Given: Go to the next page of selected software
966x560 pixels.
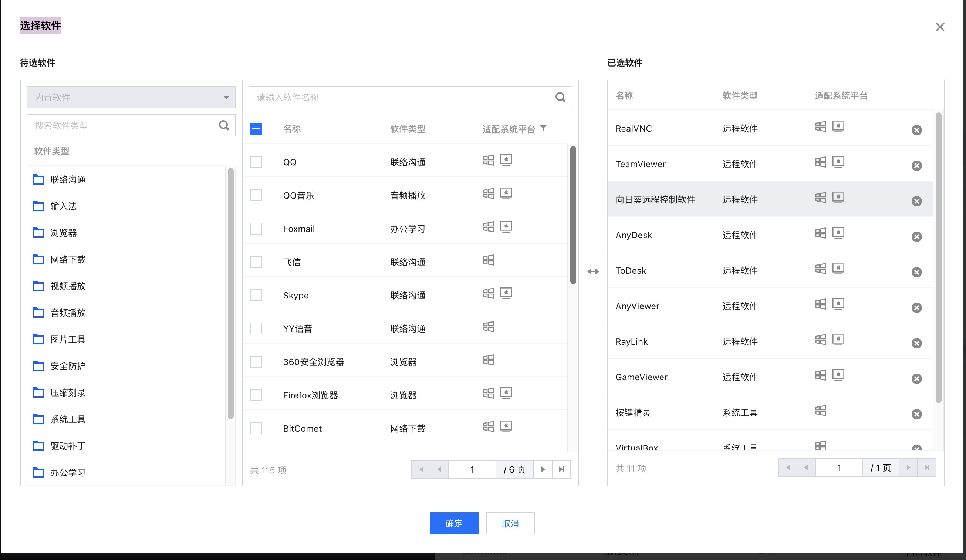Looking at the screenshot, I should [908, 468].
